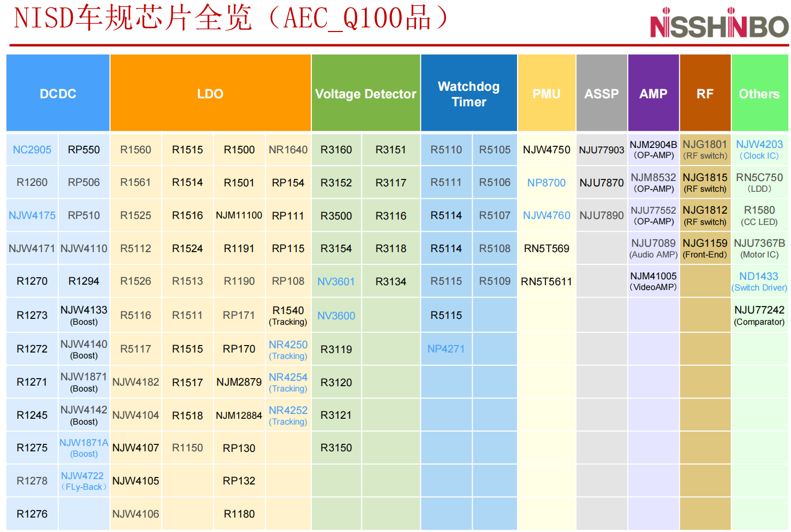The width and height of the screenshot is (791, 532).
Task: Click the RP550 cell
Action: coord(84,150)
